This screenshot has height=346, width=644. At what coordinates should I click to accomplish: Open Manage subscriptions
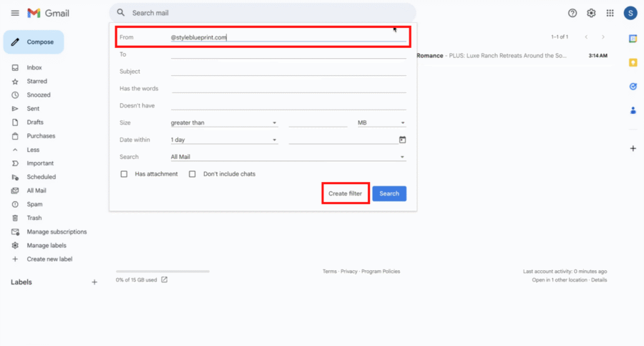pyautogui.click(x=57, y=232)
